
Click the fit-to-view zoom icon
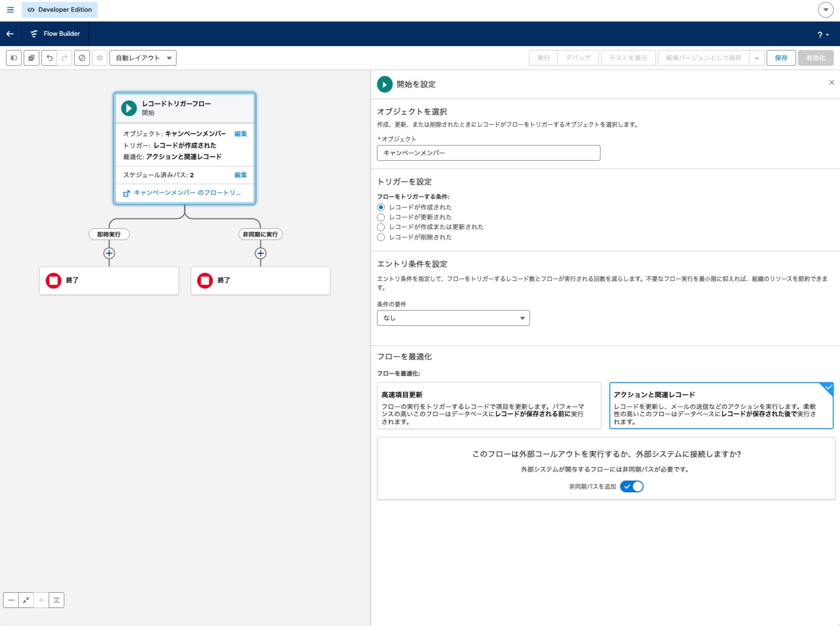pos(26,600)
